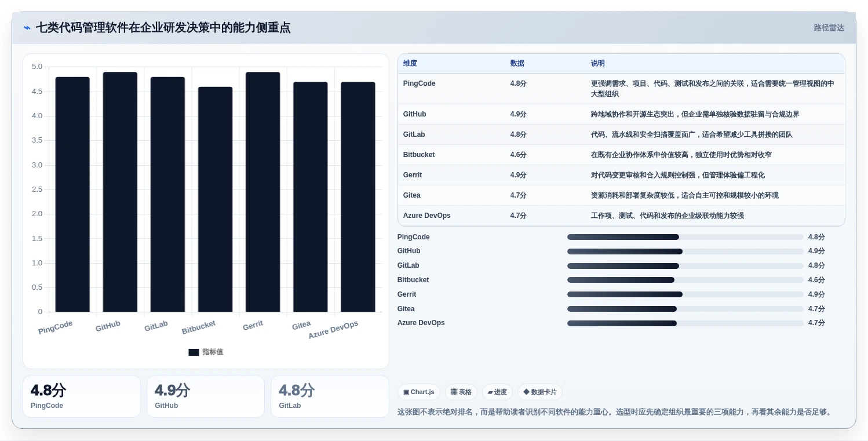Click the GitHub progress 4.9分 value
Image resolution: width=868 pixels, height=441 pixels.
tap(816, 251)
